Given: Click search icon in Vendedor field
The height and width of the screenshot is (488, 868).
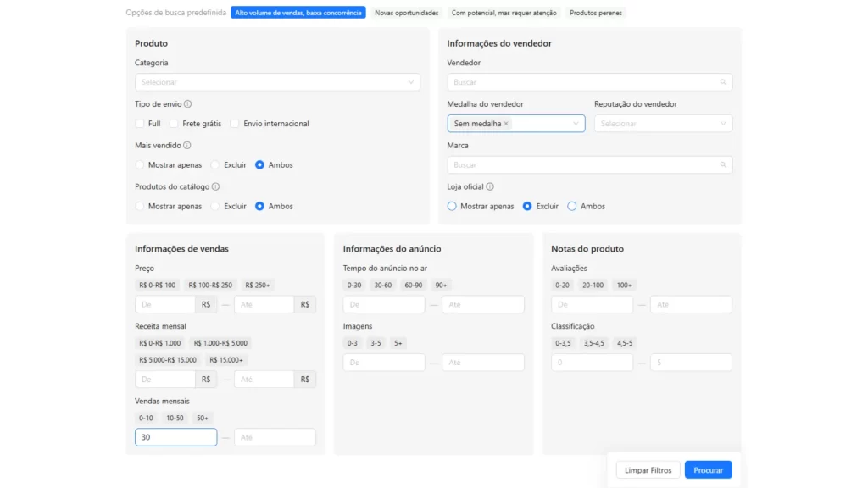Looking at the screenshot, I should (x=723, y=82).
